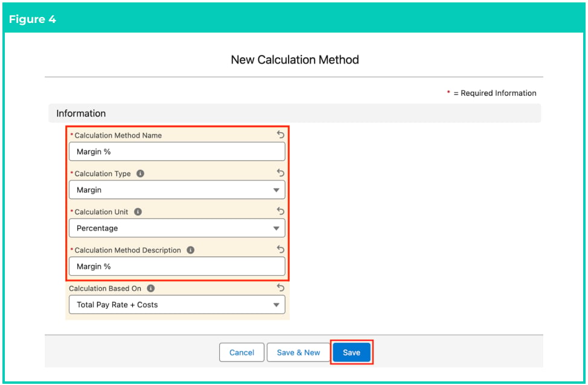Show info tooltip for Calculation Based On

pyautogui.click(x=151, y=288)
